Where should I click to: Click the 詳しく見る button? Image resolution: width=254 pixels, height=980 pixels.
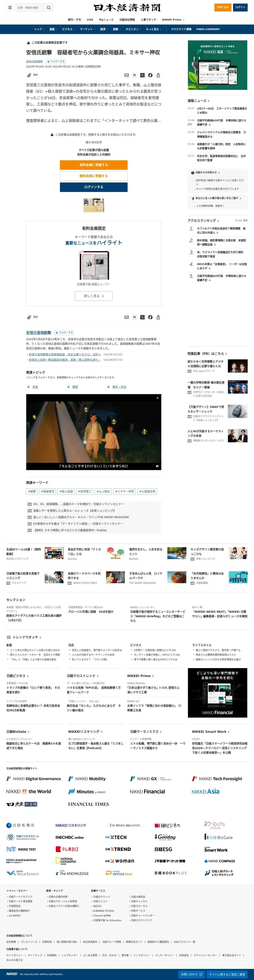coord(94,296)
